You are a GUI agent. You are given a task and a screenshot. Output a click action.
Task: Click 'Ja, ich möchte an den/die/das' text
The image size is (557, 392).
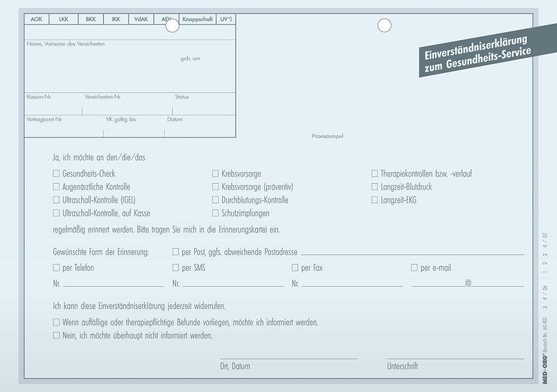coord(99,157)
